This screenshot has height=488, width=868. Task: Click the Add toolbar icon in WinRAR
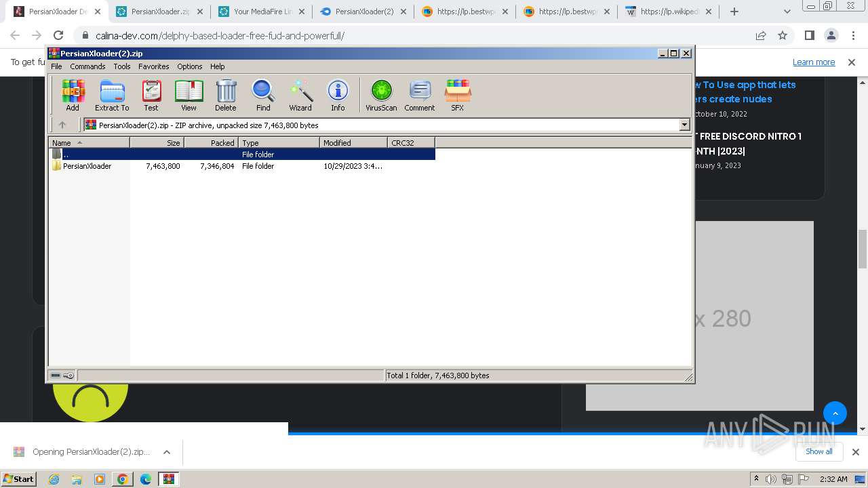[x=73, y=95]
